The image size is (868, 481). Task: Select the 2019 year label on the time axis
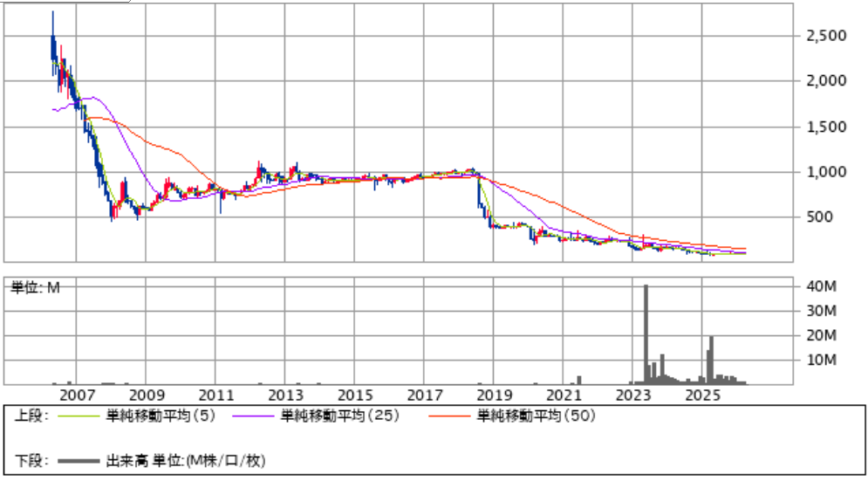(x=495, y=395)
